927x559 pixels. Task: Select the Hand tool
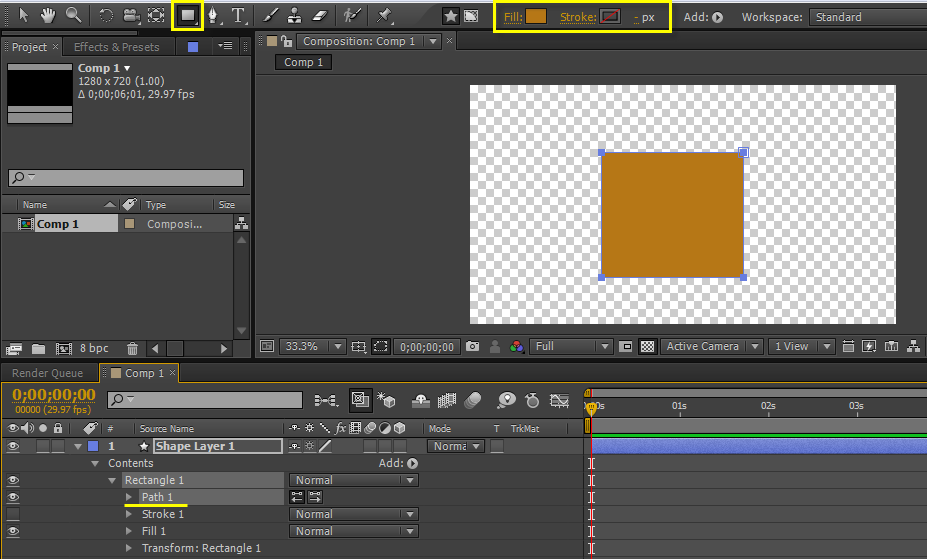point(47,15)
